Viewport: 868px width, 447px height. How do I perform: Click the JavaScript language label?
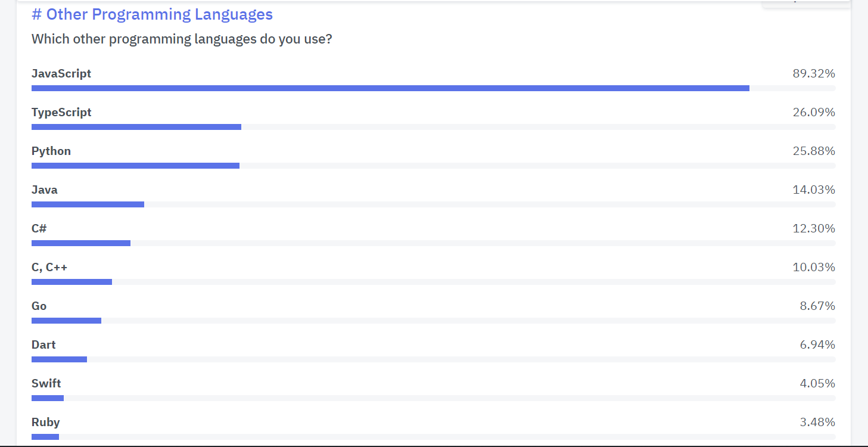(x=61, y=73)
